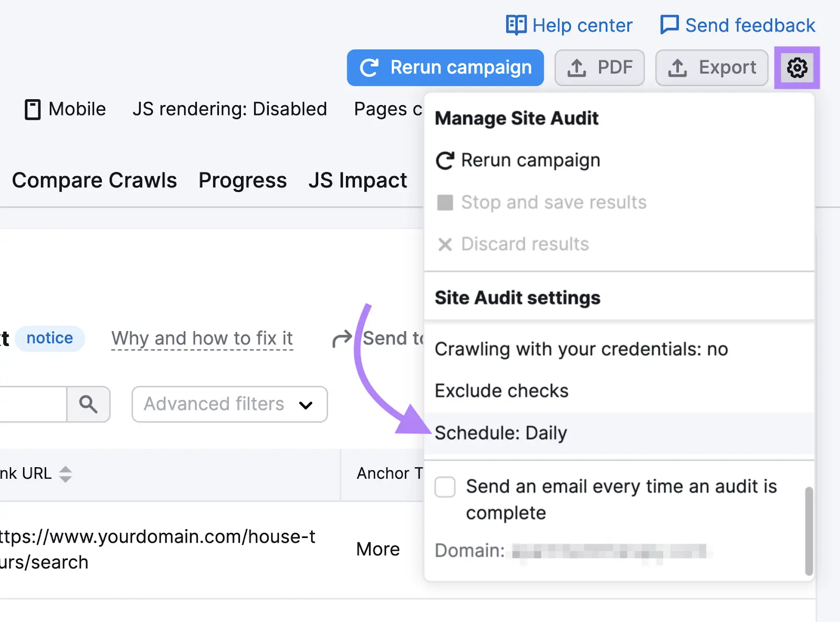Click the Export upload icon
The width and height of the screenshot is (840, 622).
(678, 67)
